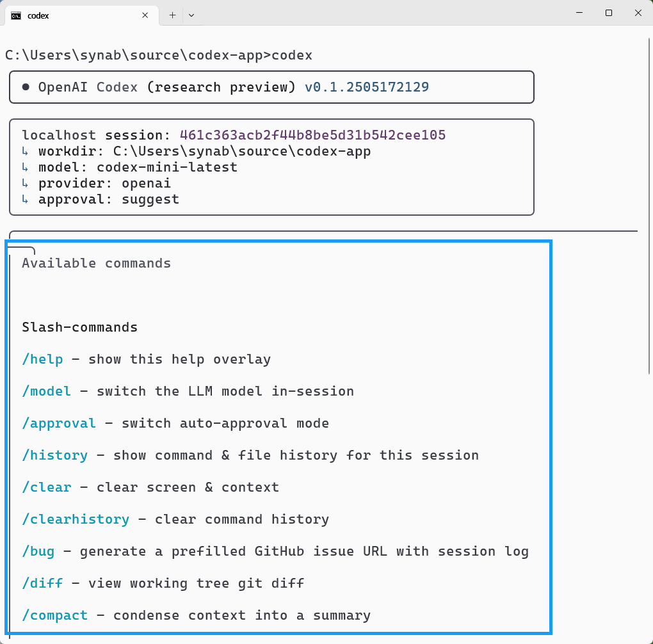This screenshot has width=653, height=644.
Task: Click the /model command
Action: [47, 391]
